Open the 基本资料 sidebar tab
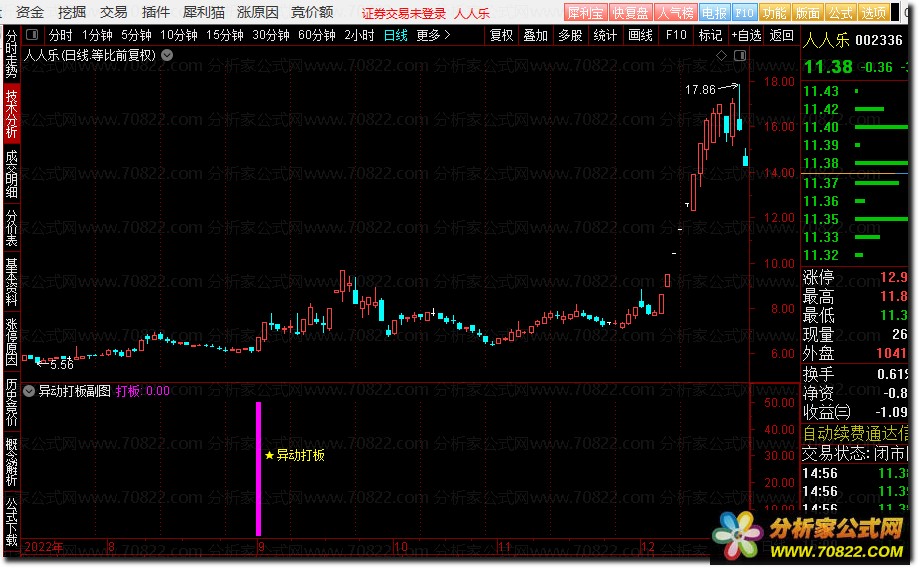This screenshot has width=920, height=568. coord(11,281)
